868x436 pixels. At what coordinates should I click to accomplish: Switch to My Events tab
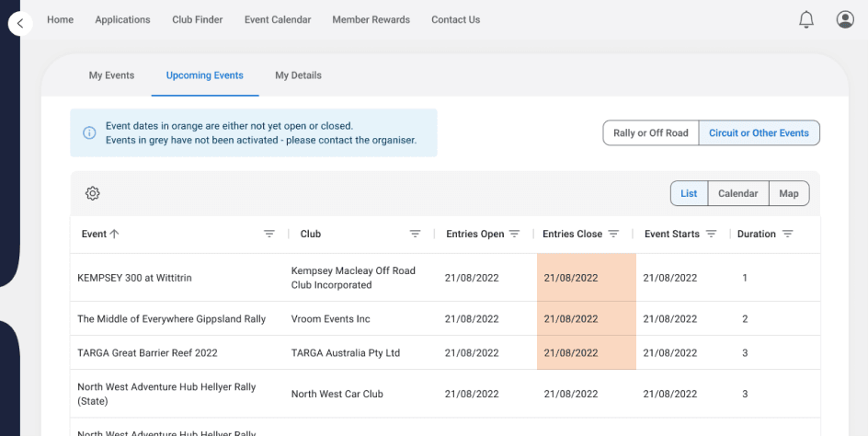(x=111, y=75)
